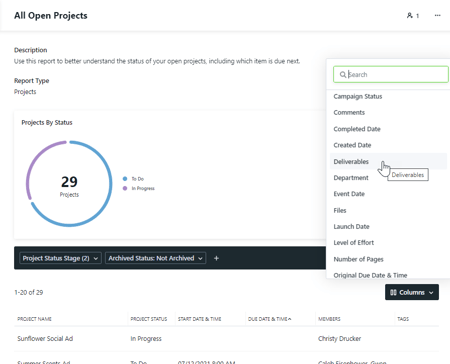Viewport: 450px width, 364px height.
Task: Open the Sunflower Social Ad project
Action: point(45,338)
